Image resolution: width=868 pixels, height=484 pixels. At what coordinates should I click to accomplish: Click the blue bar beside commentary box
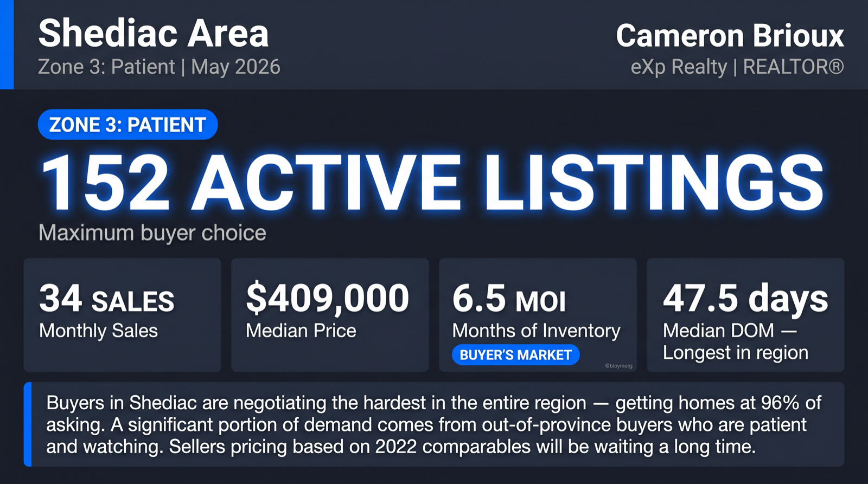click(28, 424)
